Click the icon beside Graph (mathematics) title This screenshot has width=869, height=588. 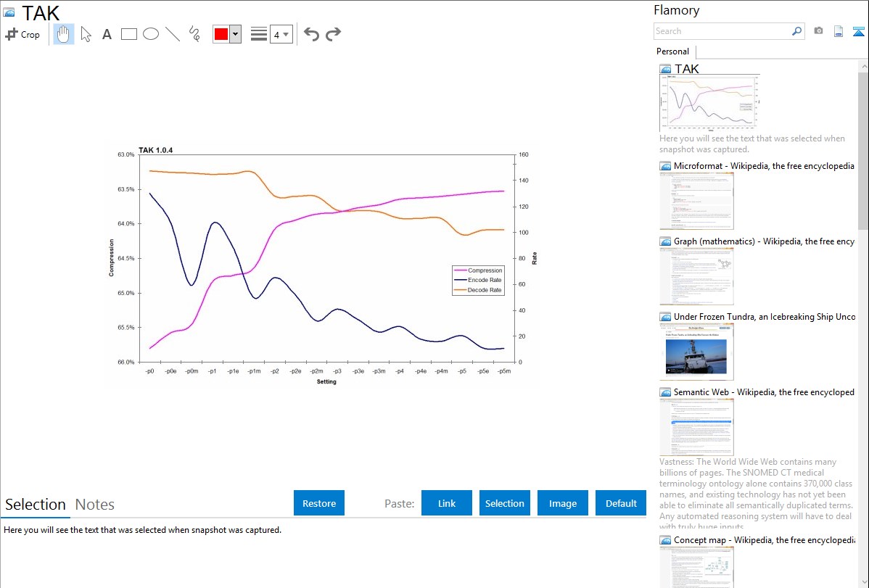pos(666,241)
